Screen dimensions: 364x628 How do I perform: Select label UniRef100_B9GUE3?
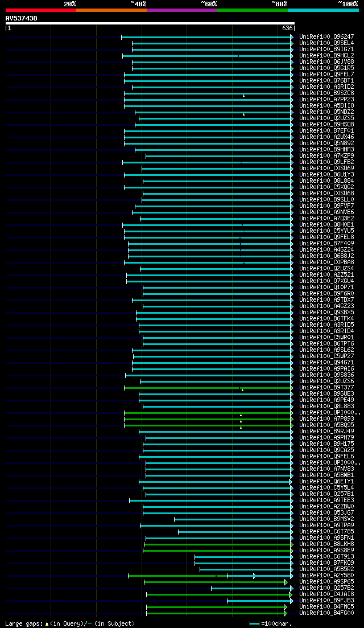click(x=326, y=393)
